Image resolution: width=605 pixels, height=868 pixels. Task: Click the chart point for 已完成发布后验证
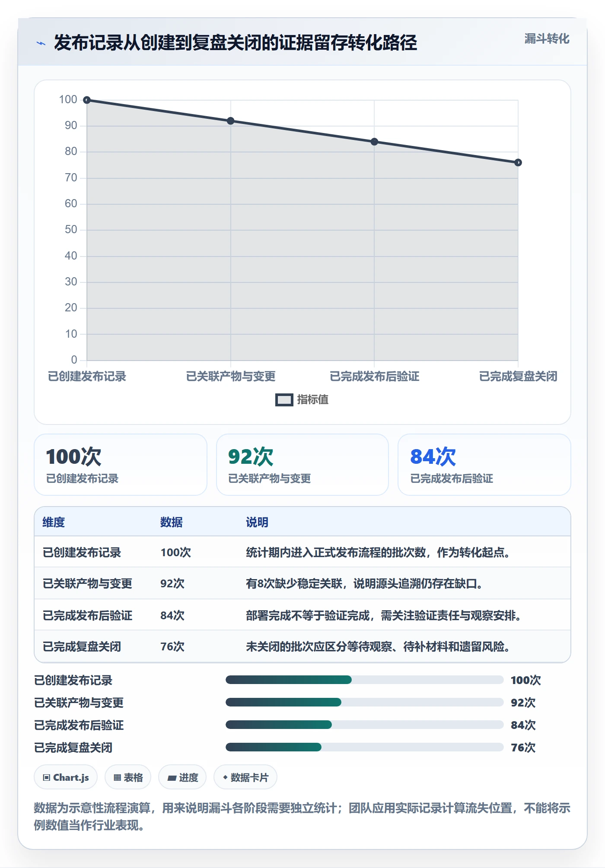tap(374, 142)
